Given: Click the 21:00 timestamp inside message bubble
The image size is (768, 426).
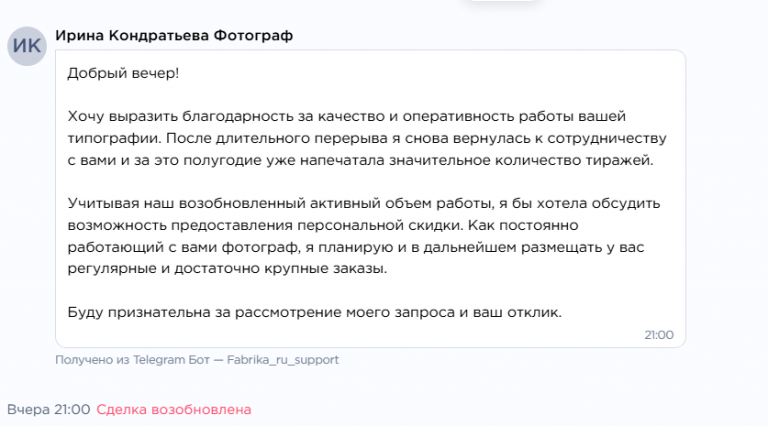Looking at the screenshot, I should (659, 335).
